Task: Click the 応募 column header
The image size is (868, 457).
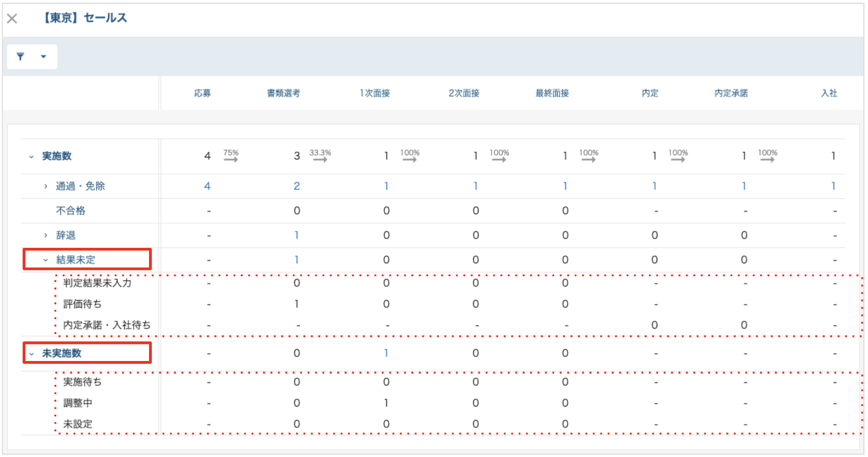Action: coord(203,93)
